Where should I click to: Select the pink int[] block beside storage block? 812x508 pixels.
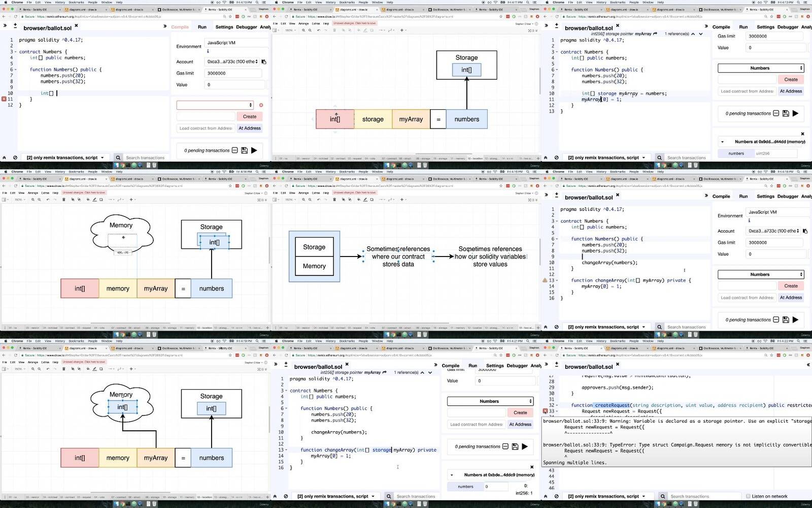click(335, 119)
